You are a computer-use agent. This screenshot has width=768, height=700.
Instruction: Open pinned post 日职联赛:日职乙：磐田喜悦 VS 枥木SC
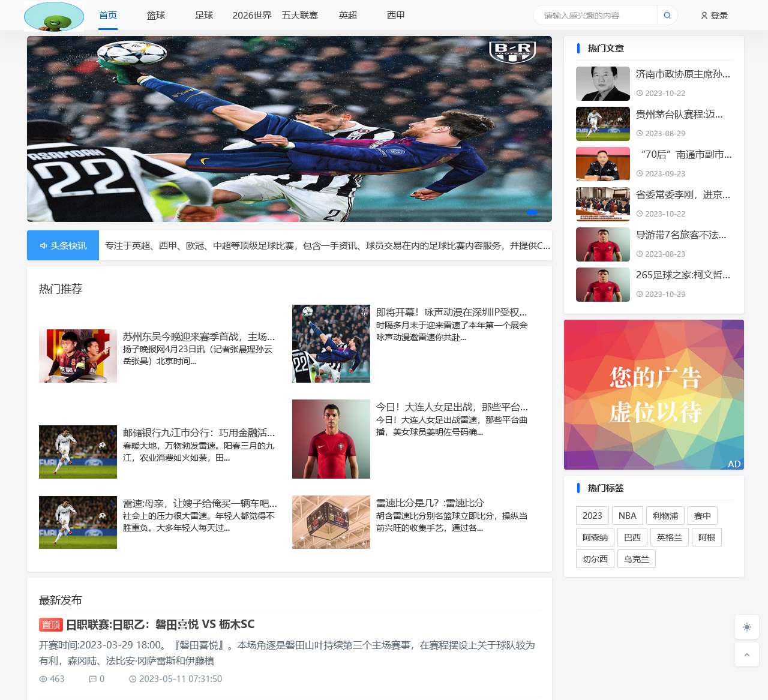(160, 624)
